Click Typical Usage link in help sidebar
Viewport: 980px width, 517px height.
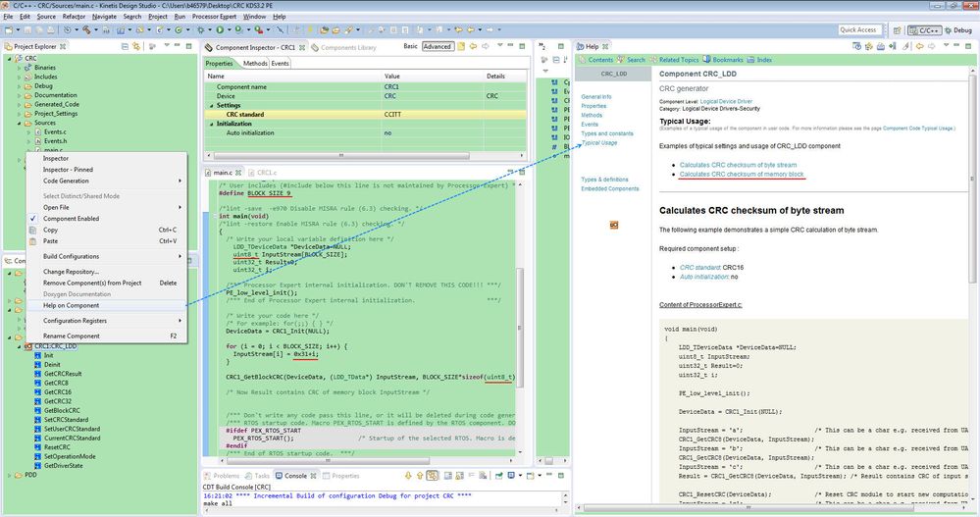tap(598, 142)
